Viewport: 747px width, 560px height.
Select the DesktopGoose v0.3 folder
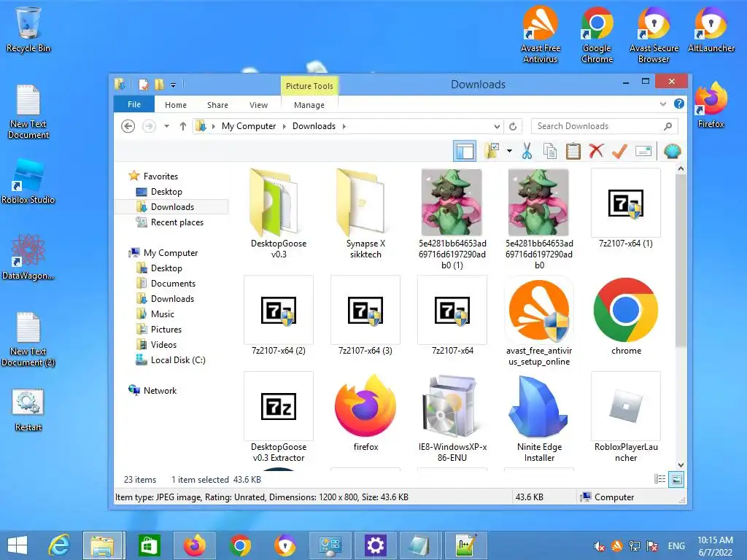tap(279, 214)
